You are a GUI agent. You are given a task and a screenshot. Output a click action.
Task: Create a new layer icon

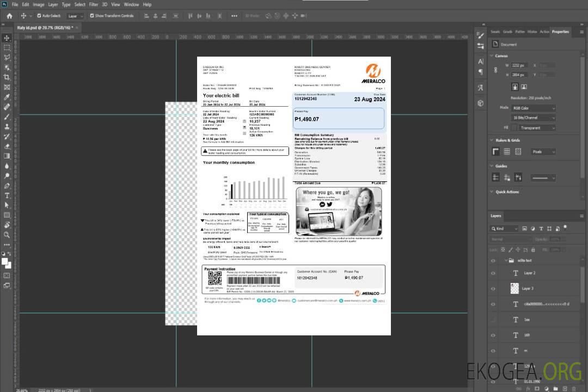565,389
